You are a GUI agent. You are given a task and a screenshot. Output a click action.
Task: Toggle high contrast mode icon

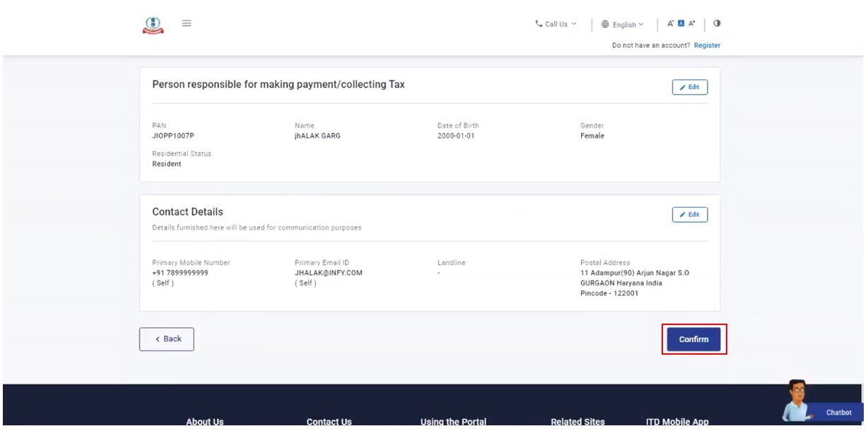click(x=717, y=23)
